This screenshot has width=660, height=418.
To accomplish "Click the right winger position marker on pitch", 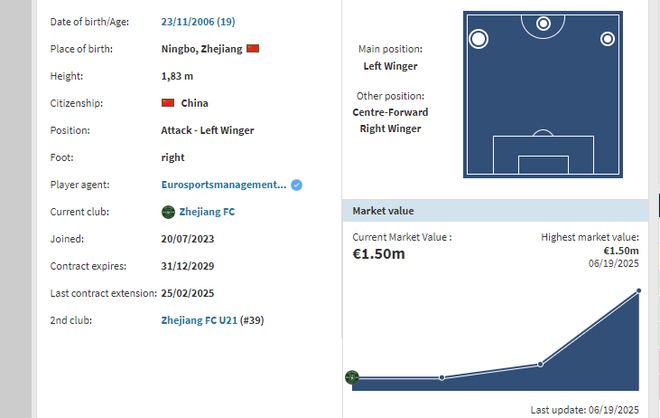I will [607, 39].
